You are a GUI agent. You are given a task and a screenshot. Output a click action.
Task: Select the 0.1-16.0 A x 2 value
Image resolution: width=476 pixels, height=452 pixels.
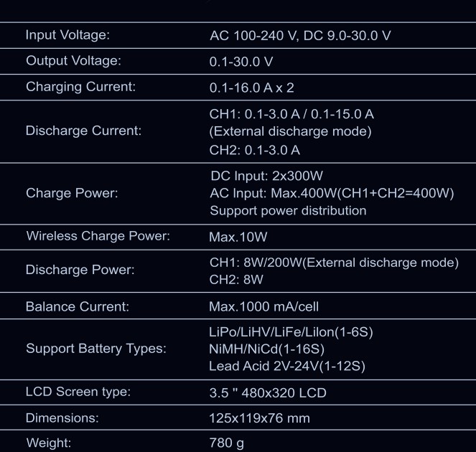[x=251, y=88]
